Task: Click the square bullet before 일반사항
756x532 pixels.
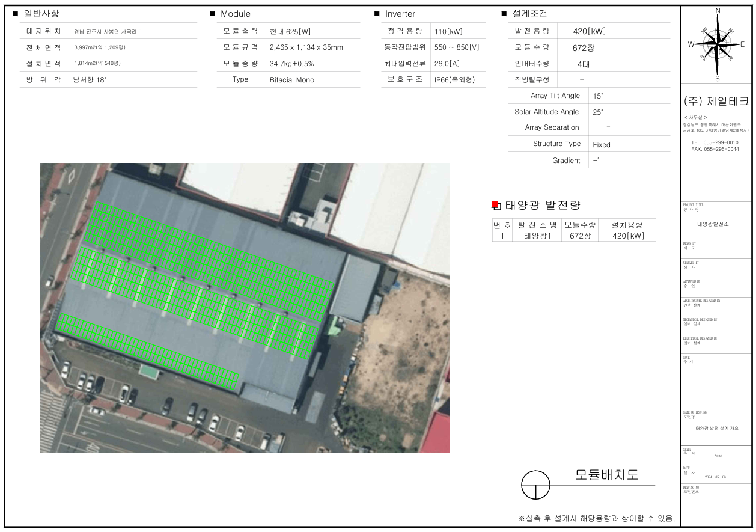Action: tap(16, 13)
